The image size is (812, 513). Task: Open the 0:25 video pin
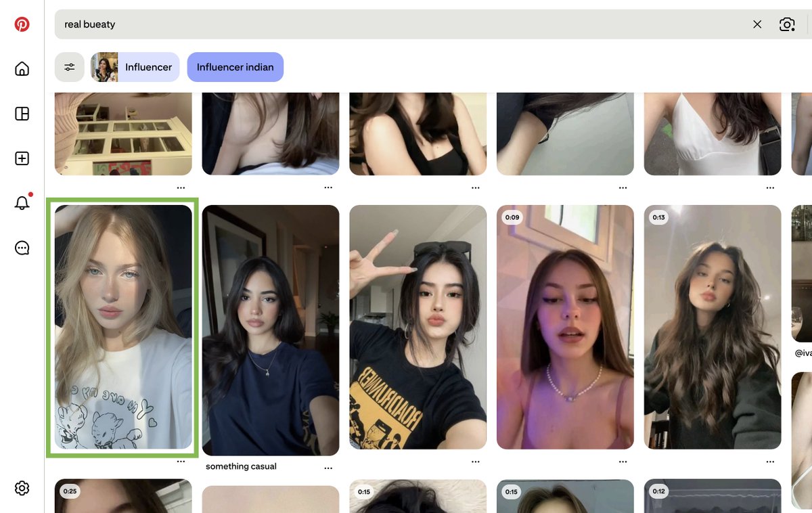(x=123, y=496)
